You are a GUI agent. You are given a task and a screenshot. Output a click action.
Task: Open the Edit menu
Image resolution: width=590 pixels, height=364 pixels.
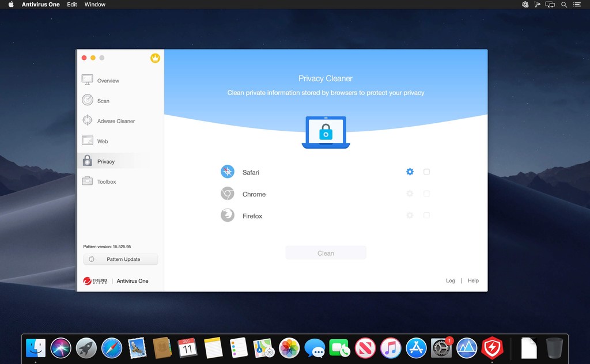pos(71,5)
